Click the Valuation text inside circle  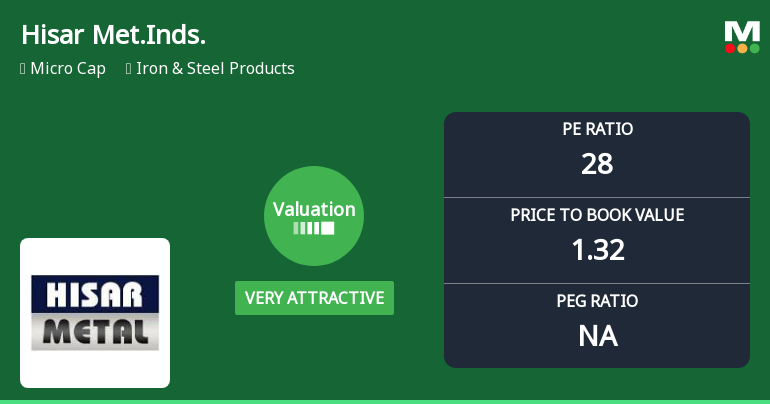pyautogui.click(x=314, y=209)
